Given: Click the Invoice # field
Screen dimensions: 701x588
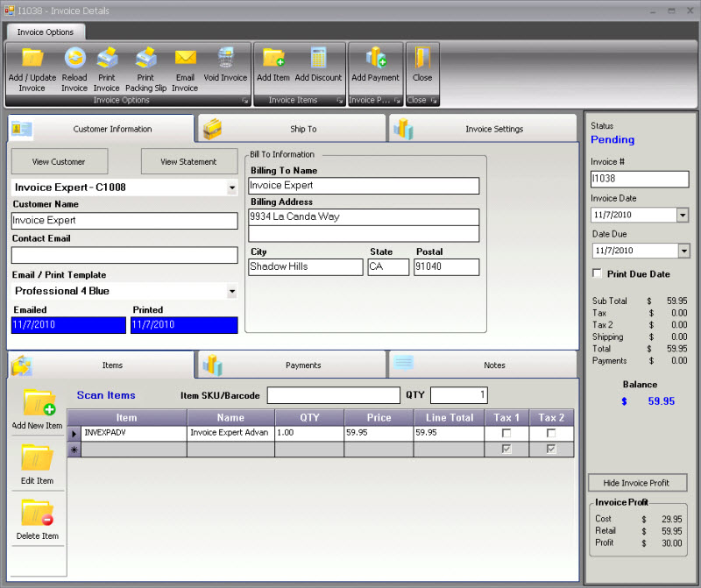Looking at the screenshot, I should [x=640, y=179].
